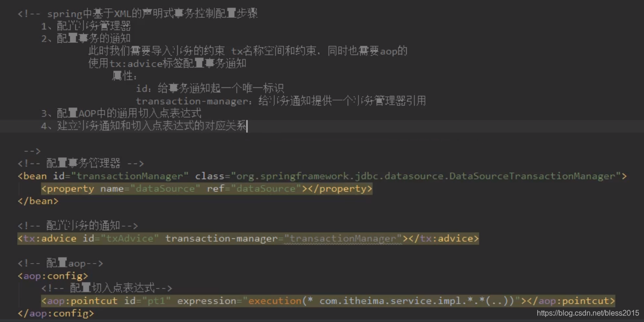This screenshot has width=644, height=322.
Task: Click the 'expression' attribute name
Action: click(206, 301)
